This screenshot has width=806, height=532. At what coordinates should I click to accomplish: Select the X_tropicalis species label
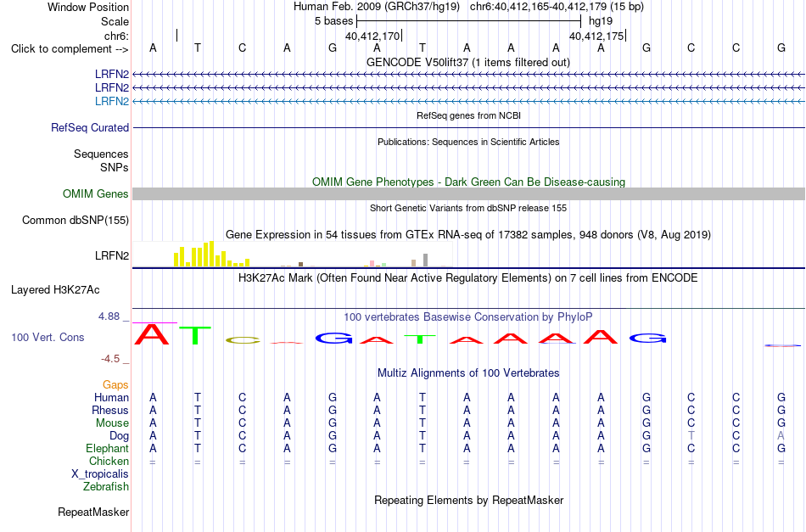(100, 474)
